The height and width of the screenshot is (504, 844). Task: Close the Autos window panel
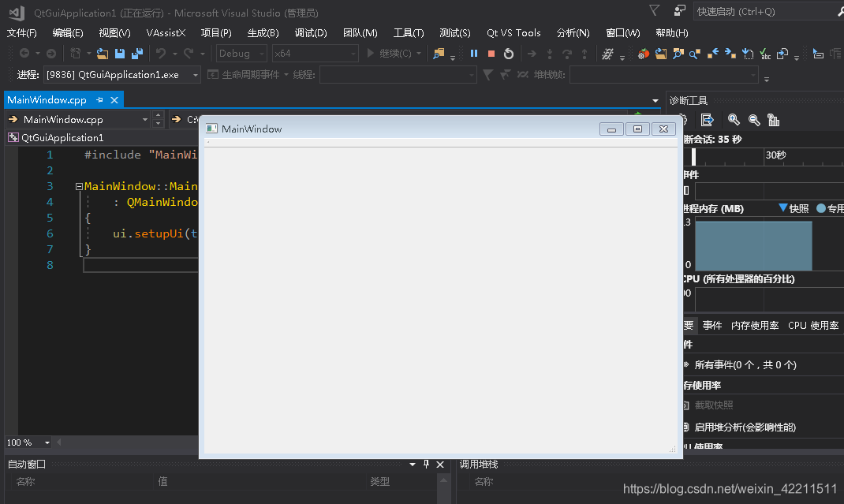pyautogui.click(x=440, y=464)
